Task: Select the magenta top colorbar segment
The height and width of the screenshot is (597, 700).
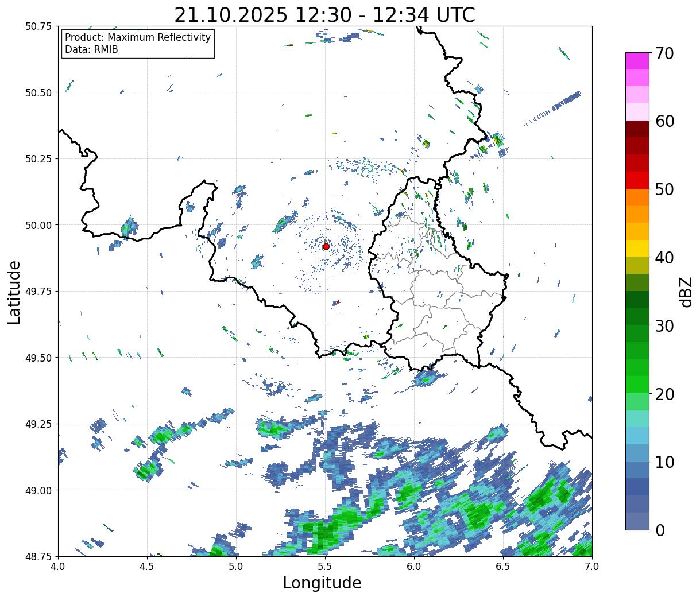Action: pos(637,61)
